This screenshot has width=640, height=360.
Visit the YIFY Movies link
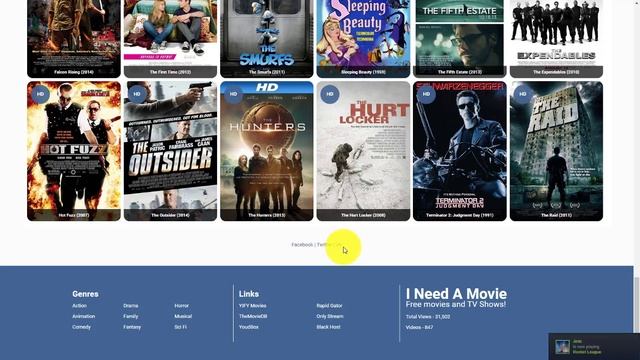(253, 306)
